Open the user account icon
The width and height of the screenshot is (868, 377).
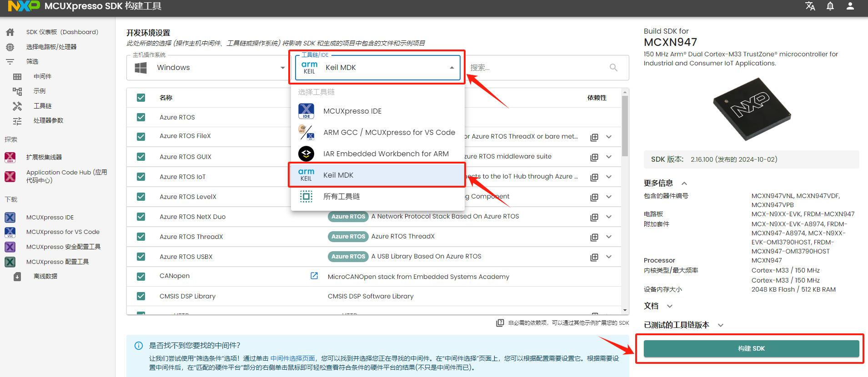coord(850,6)
